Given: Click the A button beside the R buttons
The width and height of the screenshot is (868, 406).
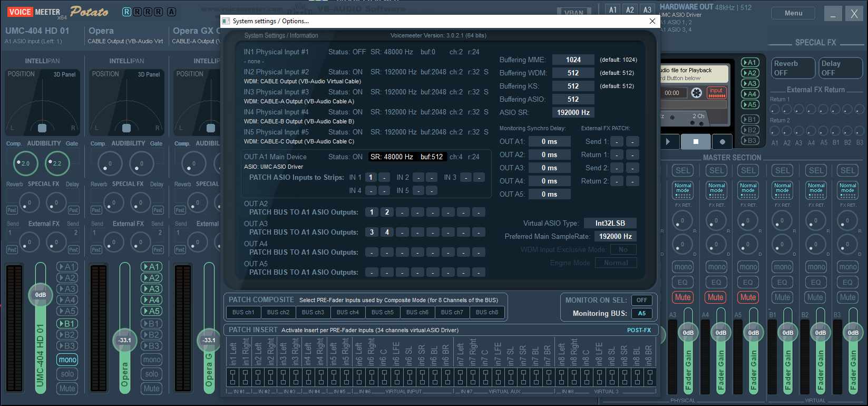Looking at the screenshot, I should pos(171,12).
